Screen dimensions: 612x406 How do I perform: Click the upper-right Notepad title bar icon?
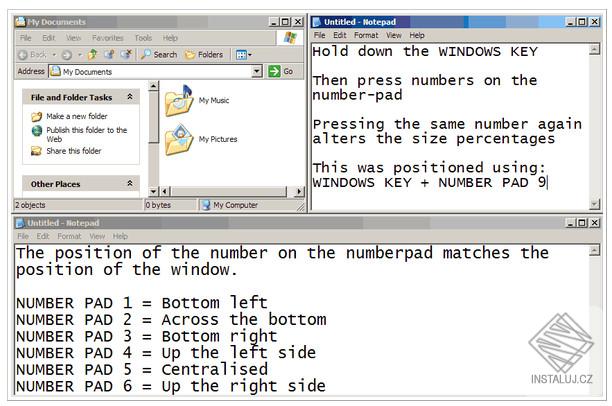point(317,22)
